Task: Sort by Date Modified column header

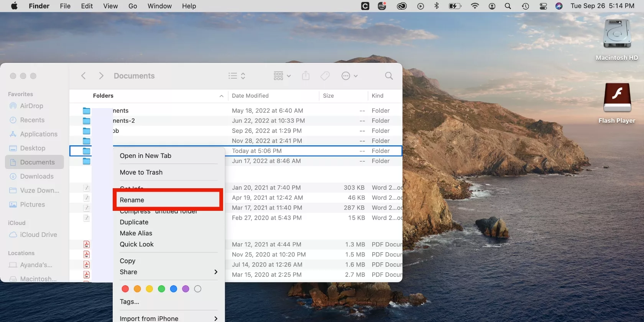Action: point(250,96)
